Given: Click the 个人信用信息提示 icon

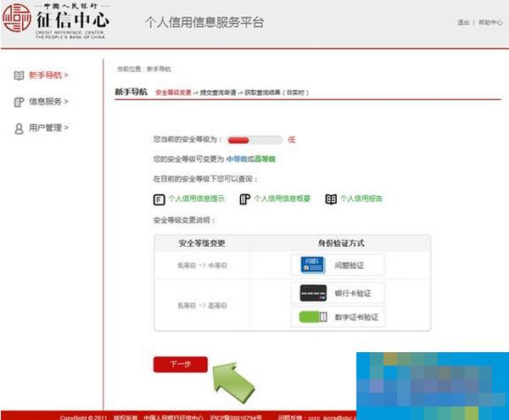Looking at the screenshot, I should click(x=158, y=199).
